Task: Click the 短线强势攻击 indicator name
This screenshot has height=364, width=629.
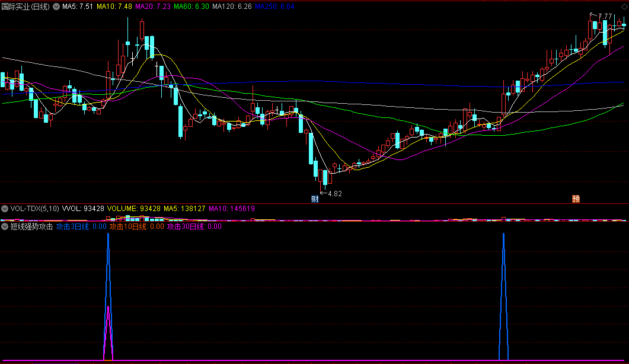Action: [31, 226]
